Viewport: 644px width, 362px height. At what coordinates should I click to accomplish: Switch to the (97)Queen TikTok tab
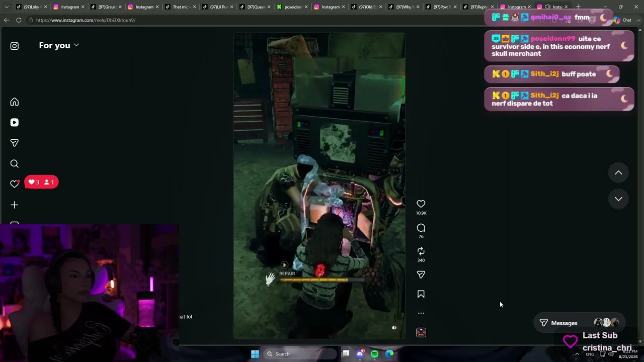tap(255, 7)
